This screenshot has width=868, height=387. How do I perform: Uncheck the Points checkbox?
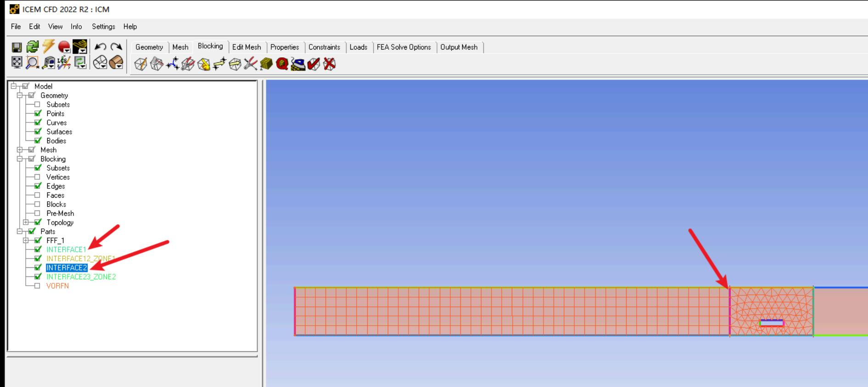tap(38, 113)
